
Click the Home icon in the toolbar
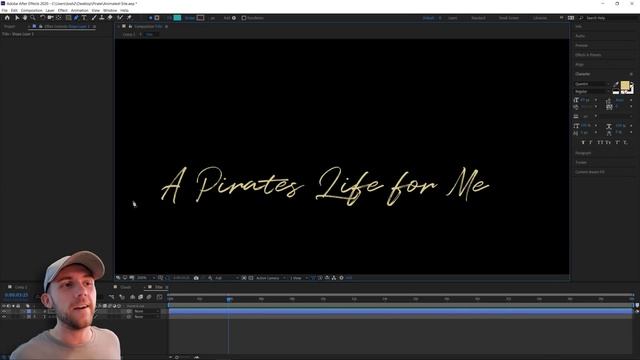pyautogui.click(x=7, y=18)
